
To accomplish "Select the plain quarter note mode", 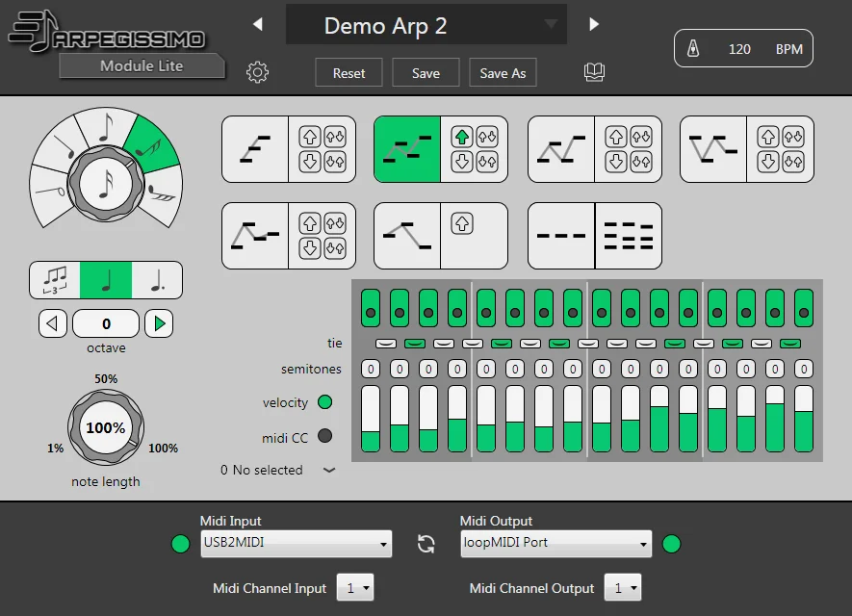I will coord(106,280).
